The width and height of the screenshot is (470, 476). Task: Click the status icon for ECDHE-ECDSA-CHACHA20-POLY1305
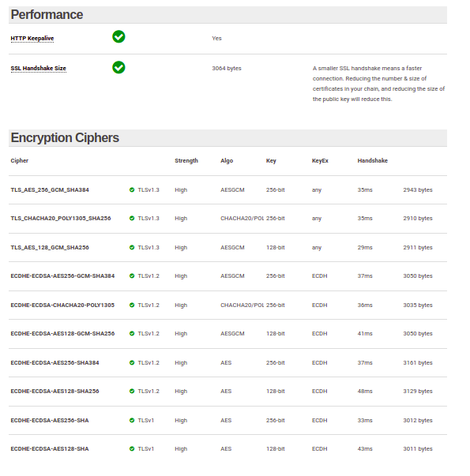coord(132,305)
